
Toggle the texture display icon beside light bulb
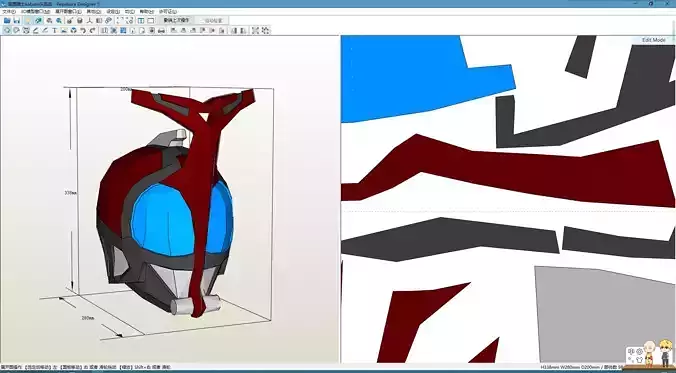[38, 20]
